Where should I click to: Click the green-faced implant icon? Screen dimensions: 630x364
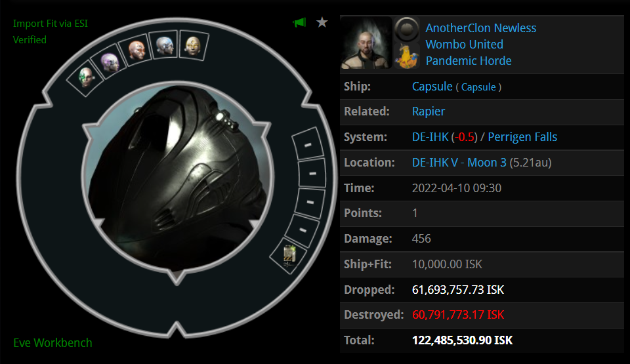tap(86, 77)
